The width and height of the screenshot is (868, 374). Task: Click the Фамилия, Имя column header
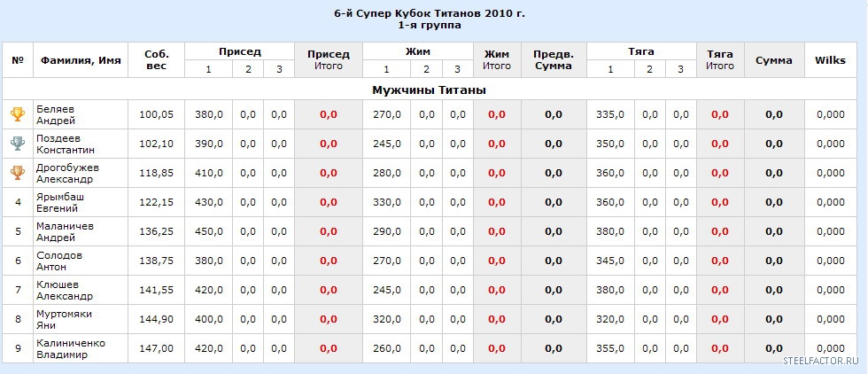coord(80,60)
